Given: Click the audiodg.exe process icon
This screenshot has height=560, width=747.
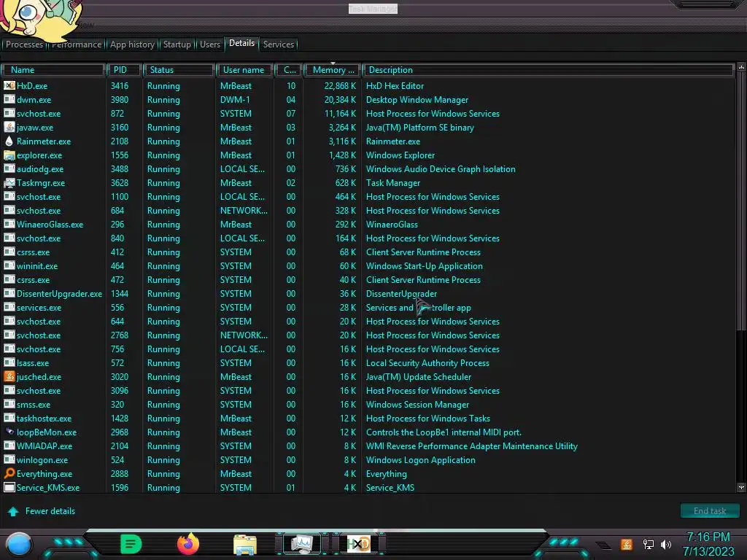Looking at the screenshot, I should coord(9,168).
